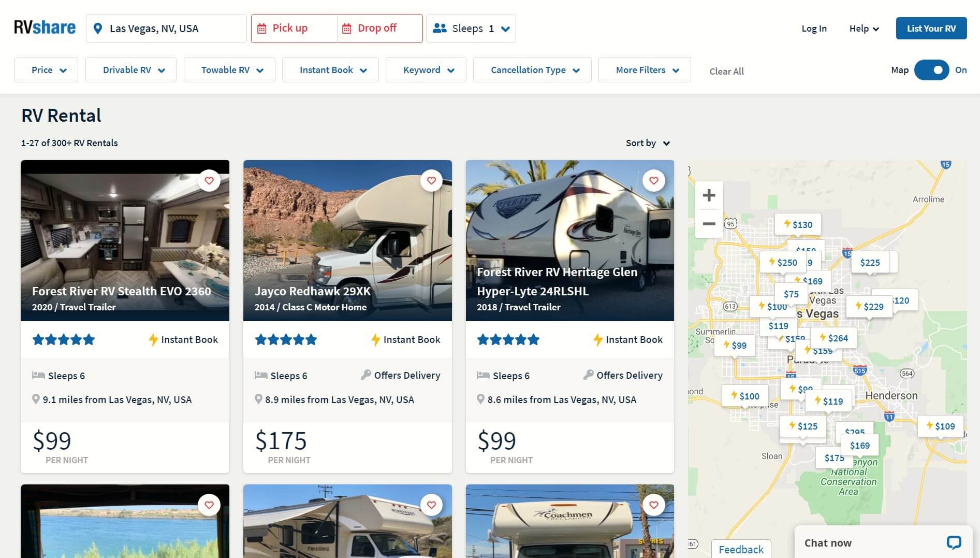Image resolution: width=980 pixels, height=558 pixels.
Task: Select the $125 map price marker
Action: click(803, 426)
